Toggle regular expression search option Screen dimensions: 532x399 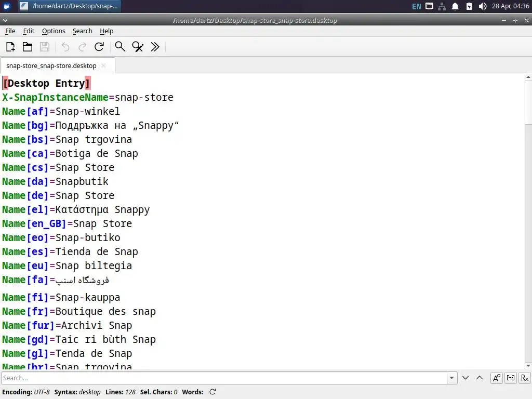click(x=525, y=378)
